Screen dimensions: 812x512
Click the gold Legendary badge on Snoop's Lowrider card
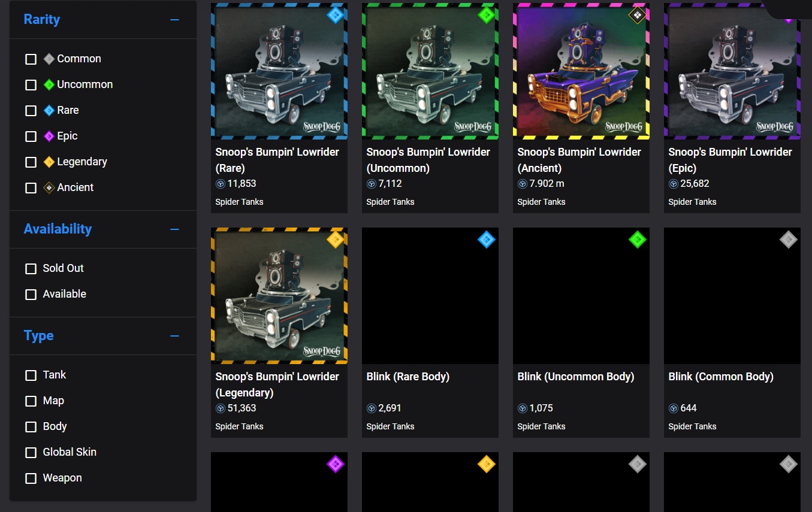(x=335, y=240)
